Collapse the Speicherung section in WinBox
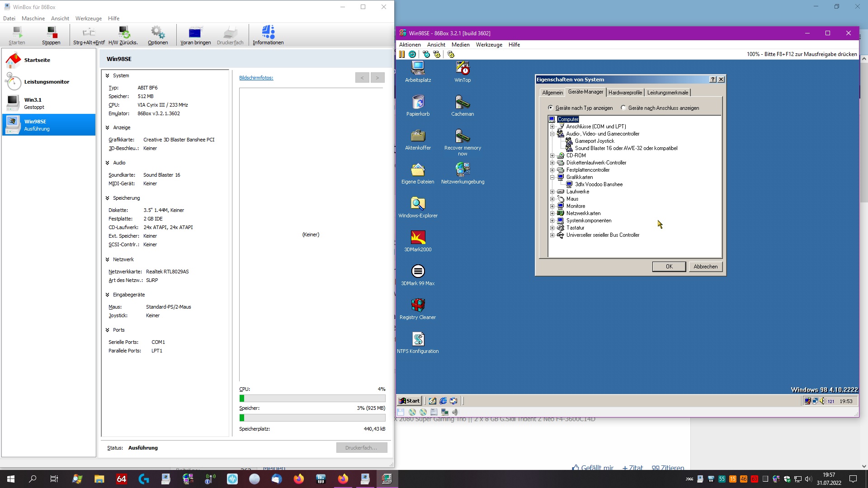The width and height of the screenshot is (868, 488). (108, 198)
